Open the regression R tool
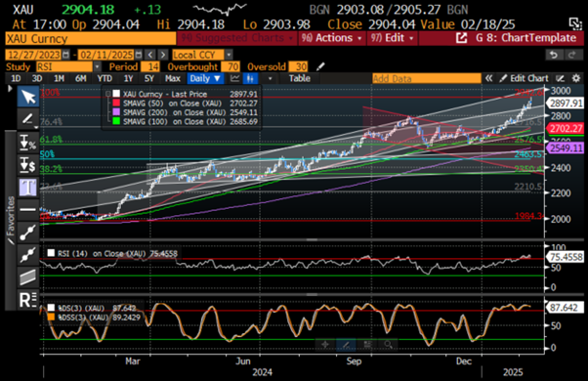Viewport: 588px width, 381px height. tap(28, 300)
